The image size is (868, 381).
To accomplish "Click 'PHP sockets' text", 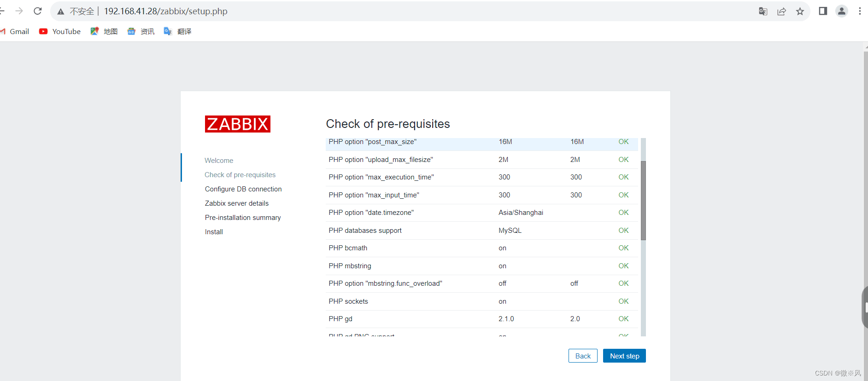I will click(x=348, y=301).
